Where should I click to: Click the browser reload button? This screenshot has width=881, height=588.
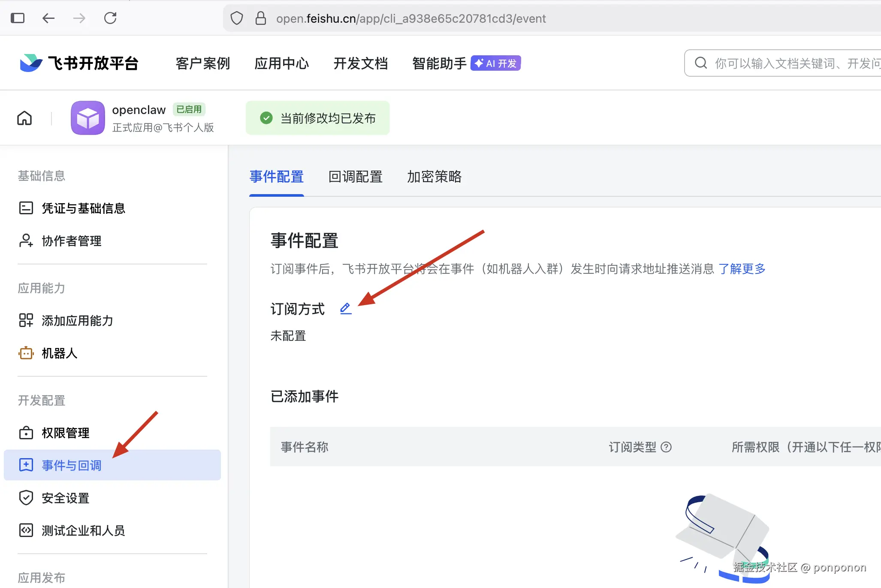click(x=110, y=18)
